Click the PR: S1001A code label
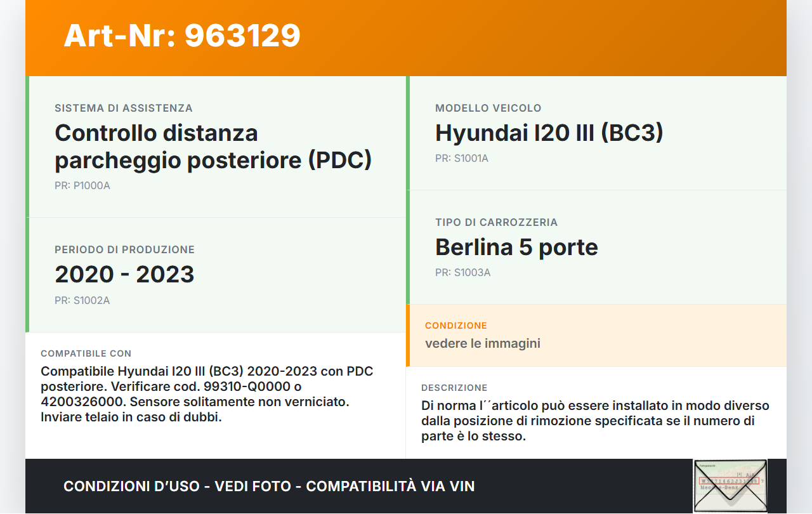The height and width of the screenshot is (514, 812). (462, 158)
